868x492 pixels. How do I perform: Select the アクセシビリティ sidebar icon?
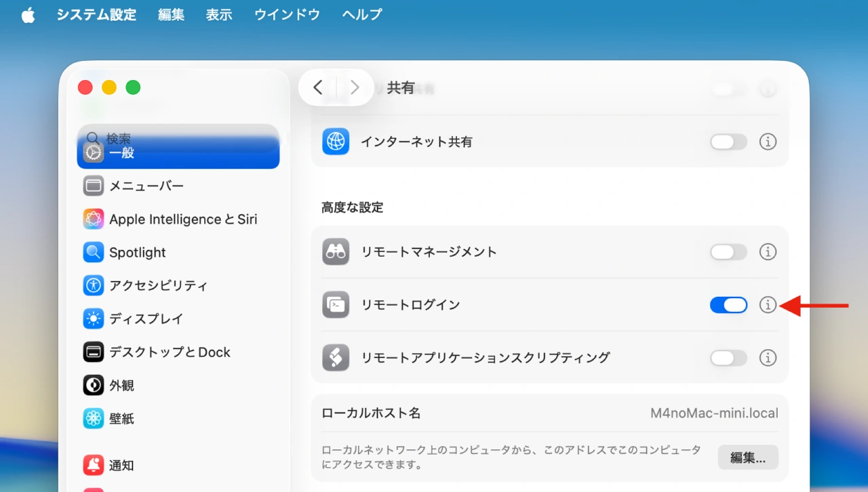coord(93,285)
